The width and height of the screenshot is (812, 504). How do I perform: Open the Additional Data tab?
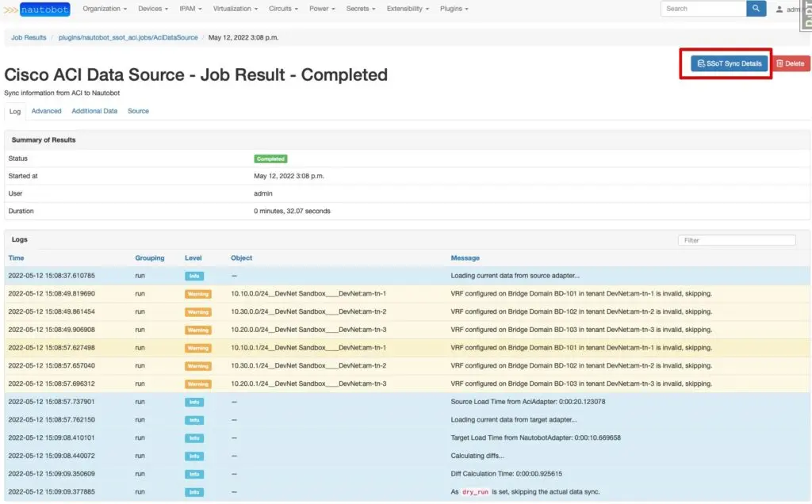[94, 111]
